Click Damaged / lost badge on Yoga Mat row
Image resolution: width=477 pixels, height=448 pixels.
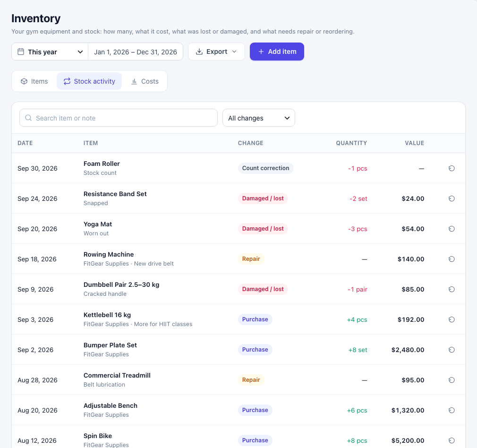tap(263, 229)
